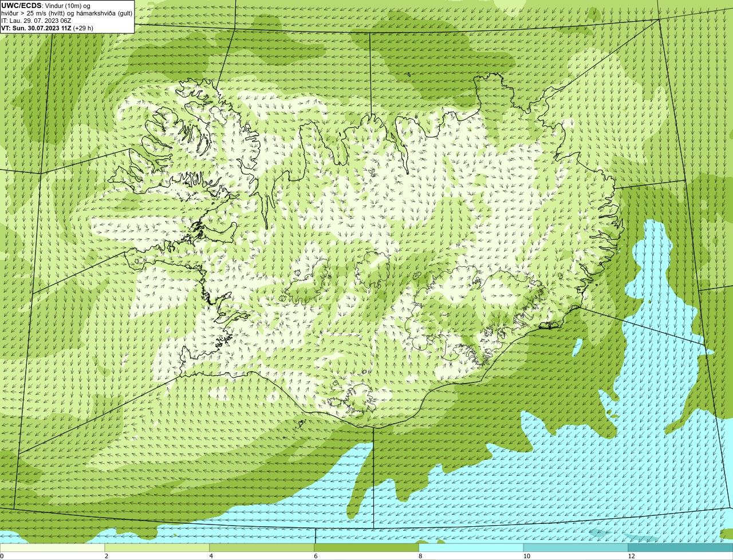Click the '2' label on color scale
The height and width of the screenshot is (560, 733).
(107, 556)
